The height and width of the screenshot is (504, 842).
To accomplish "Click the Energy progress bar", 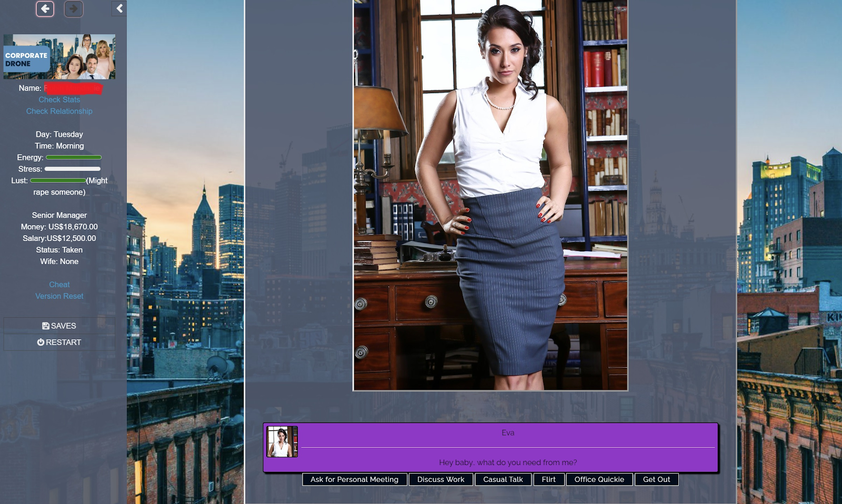I will point(74,157).
